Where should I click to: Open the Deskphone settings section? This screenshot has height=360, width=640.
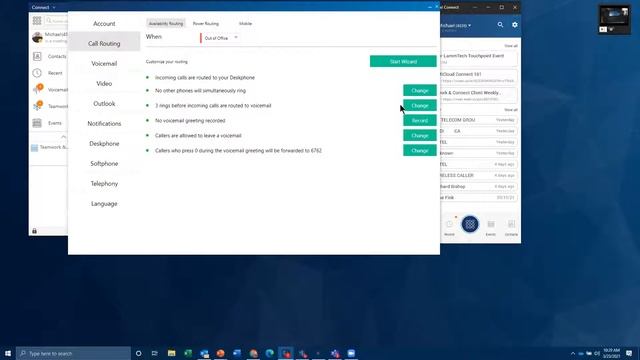(104, 144)
